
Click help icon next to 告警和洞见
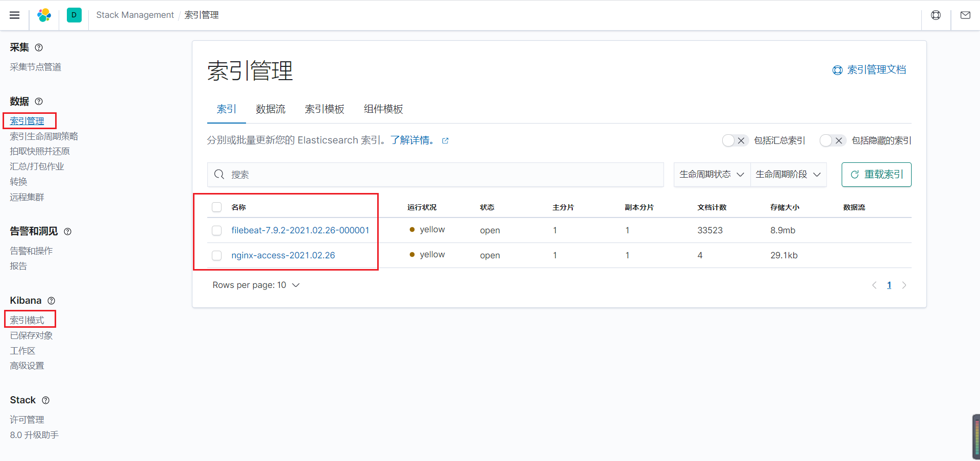click(67, 232)
